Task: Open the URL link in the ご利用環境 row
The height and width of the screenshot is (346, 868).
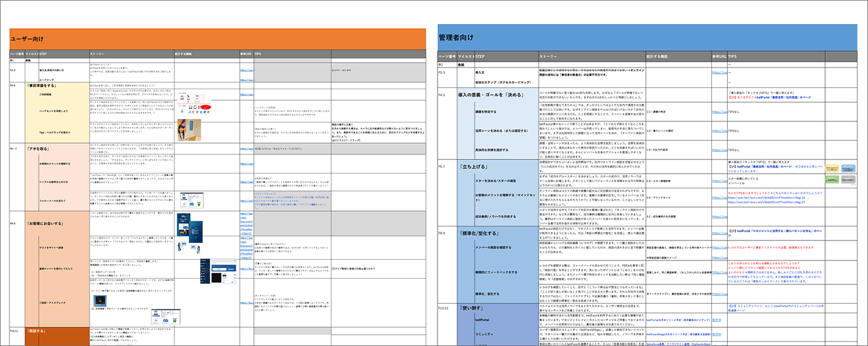Action: [246, 94]
